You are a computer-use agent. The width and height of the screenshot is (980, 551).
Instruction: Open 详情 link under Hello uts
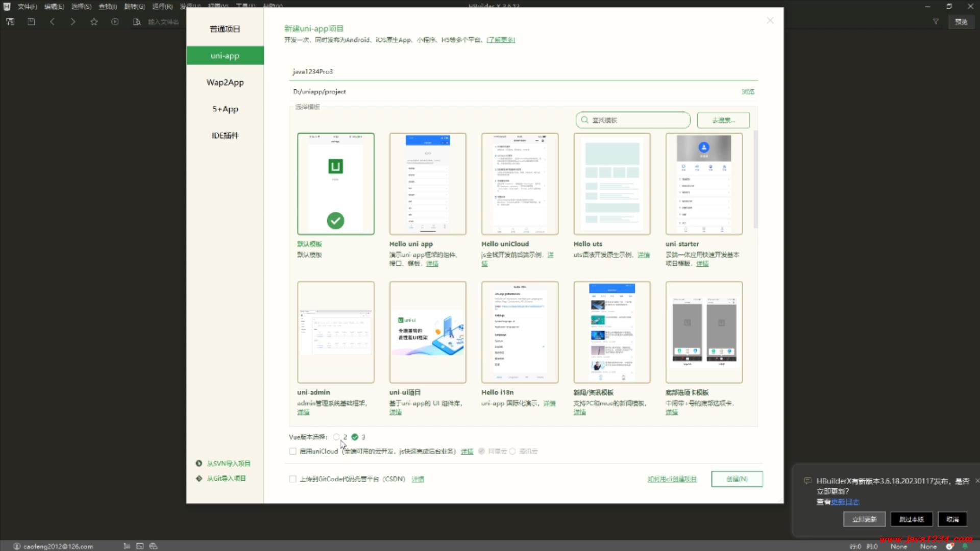point(644,255)
